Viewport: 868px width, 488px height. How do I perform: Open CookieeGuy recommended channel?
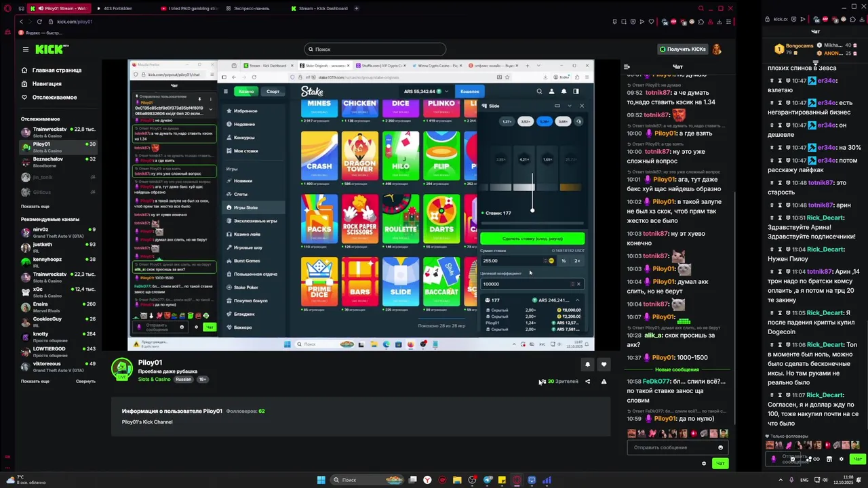58,322
